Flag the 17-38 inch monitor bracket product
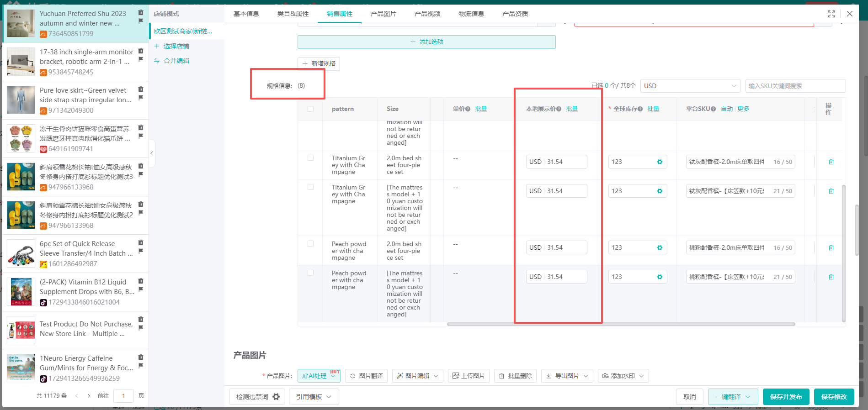This screenshot has width=868, height=410. click(141, 59)
